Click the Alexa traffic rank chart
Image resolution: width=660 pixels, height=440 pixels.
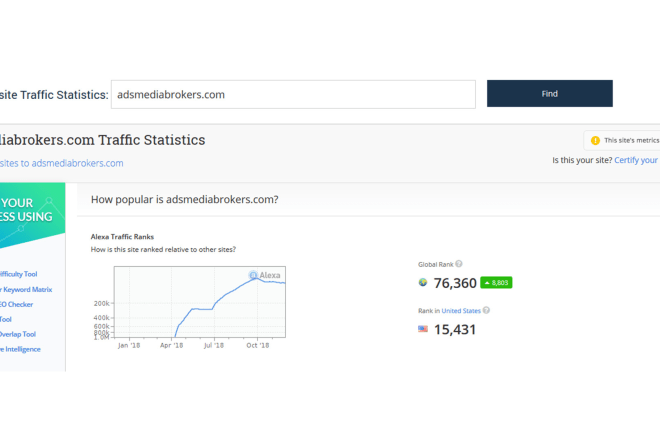click(x=200, y=301)
